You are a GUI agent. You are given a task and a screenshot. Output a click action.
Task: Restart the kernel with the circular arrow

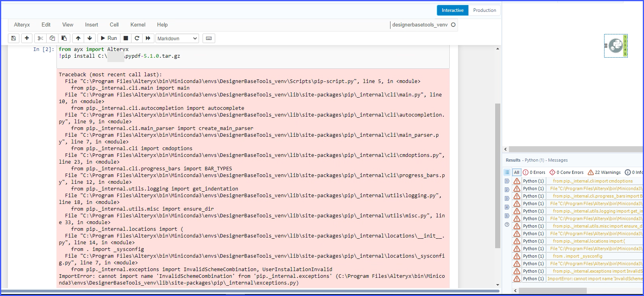137,38
